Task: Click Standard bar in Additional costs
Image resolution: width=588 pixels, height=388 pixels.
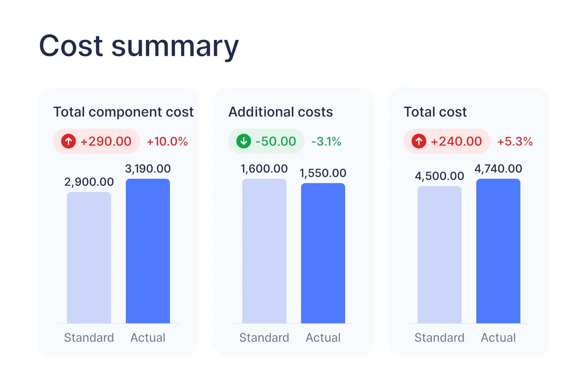Action: [264, 251]
